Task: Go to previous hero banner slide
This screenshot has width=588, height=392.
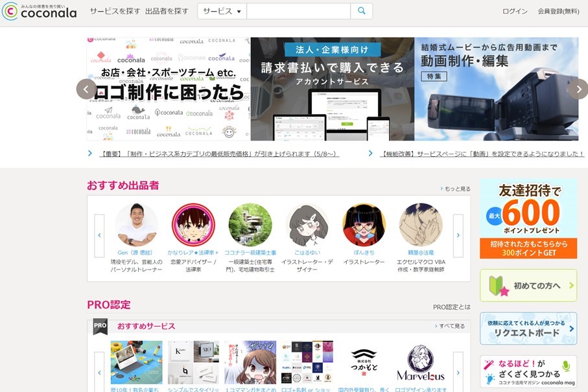Action: click(86, 89)
